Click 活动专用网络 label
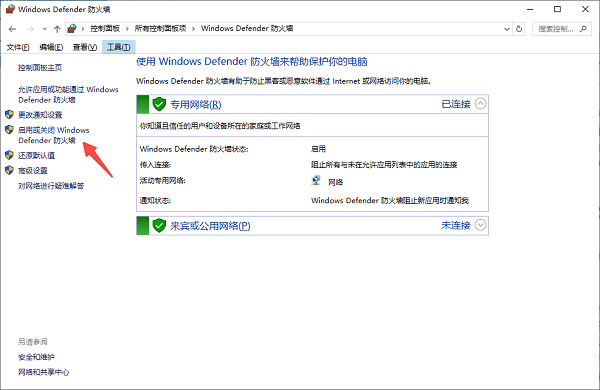This screenshot has height=390, width=600. coord(163,181)
